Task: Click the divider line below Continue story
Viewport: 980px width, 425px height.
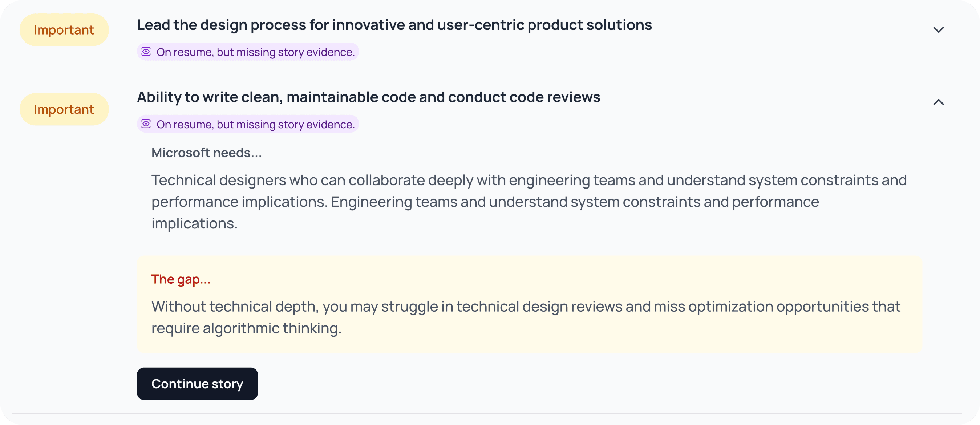Action: point(487,414)
